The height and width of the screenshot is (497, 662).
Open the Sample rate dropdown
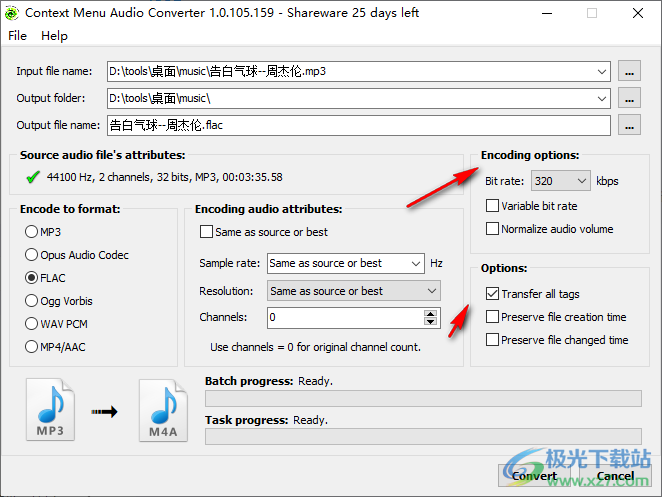(x=416, y=263)
